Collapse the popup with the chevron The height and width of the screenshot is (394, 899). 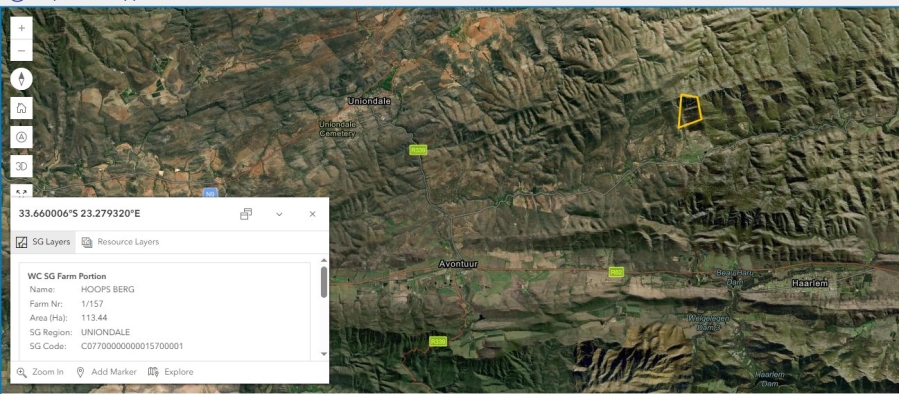(279, 214)
